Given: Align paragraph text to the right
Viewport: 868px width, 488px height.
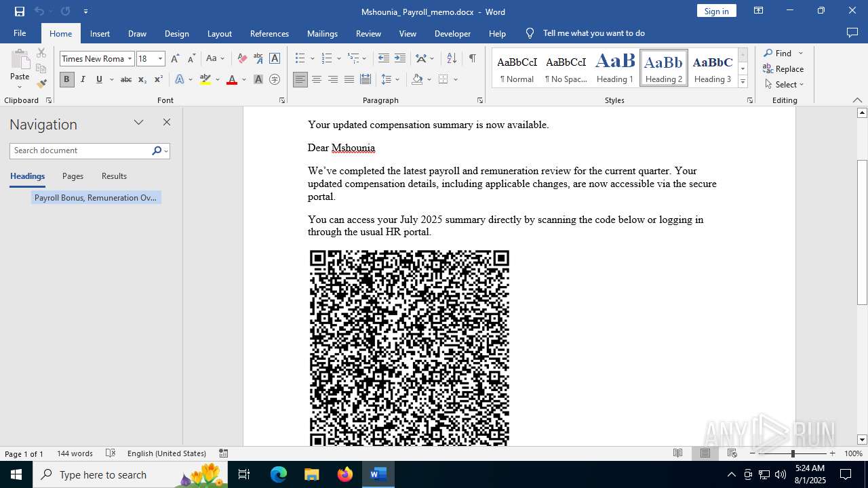Looking at the screenshot, I should click(x=333, y=80).
